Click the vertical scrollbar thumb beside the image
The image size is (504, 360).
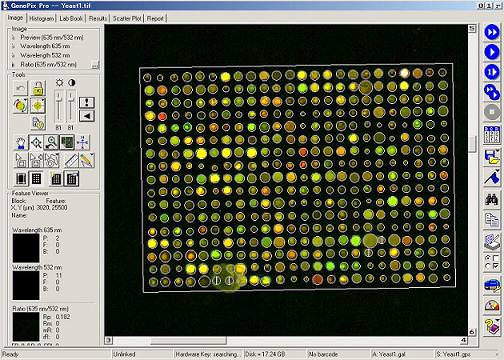point(472,143)
